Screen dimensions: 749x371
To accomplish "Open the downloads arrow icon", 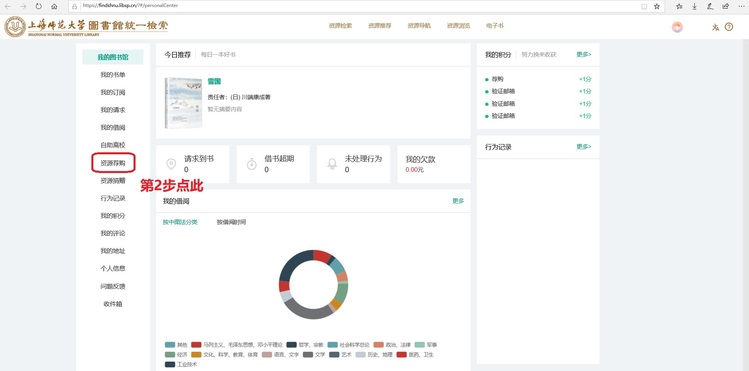I will click(695, 6).
